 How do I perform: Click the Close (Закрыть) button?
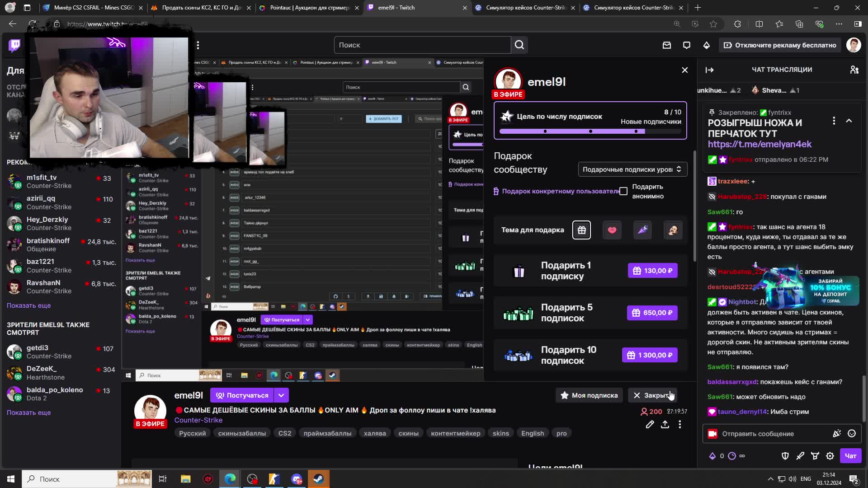point(652,395)
